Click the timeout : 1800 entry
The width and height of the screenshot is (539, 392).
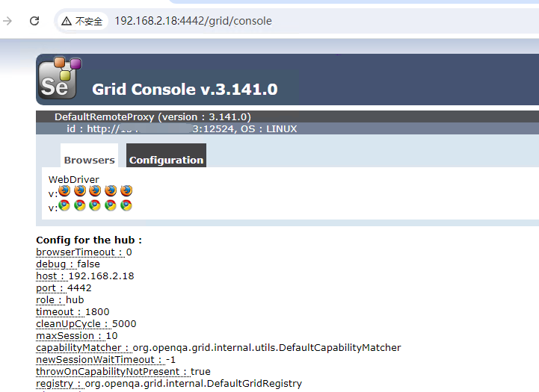[x=73, y=312]
